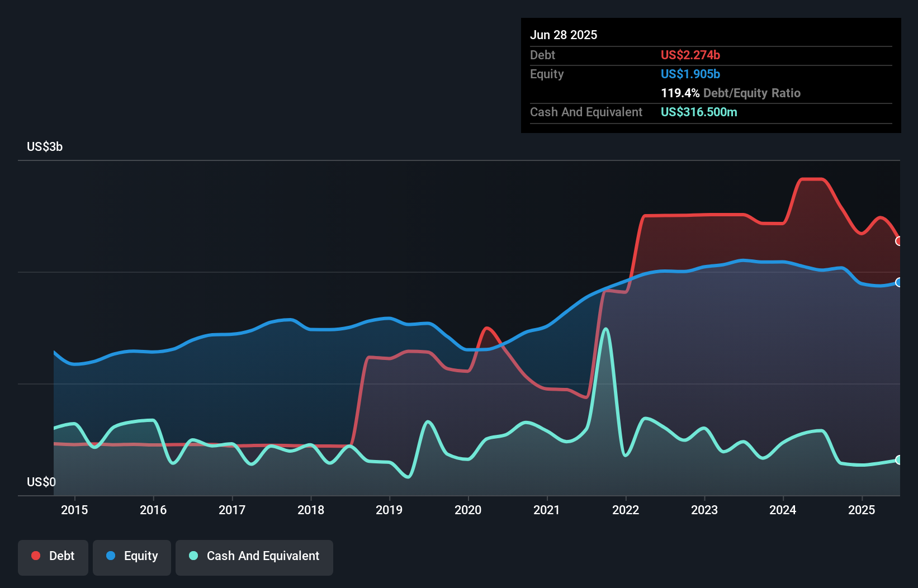Click the teal Cash value US$316.500m
Viewport: 918px width, 588px height.
point(699,112)
